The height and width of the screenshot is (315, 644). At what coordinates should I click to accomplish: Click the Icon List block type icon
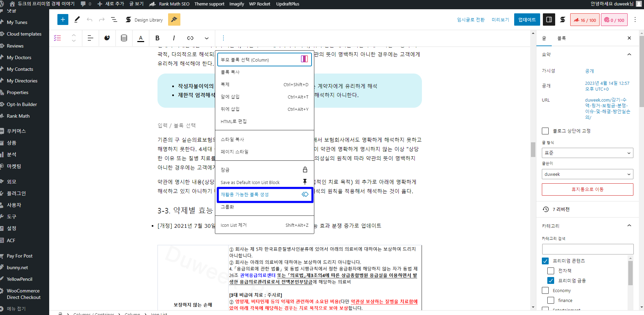click(57, 38)
